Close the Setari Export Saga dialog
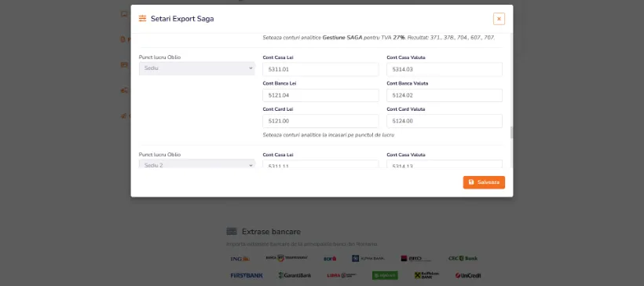The height and width of the screenshot is (286, 644). 499,19
